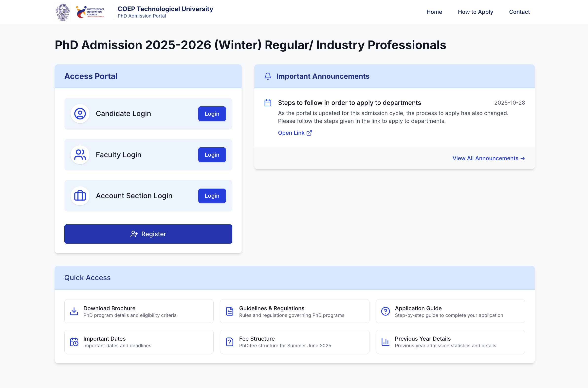Screen dimensions: 588x388
Task: Go to How to Apply page
Action: tap(475, 12)
